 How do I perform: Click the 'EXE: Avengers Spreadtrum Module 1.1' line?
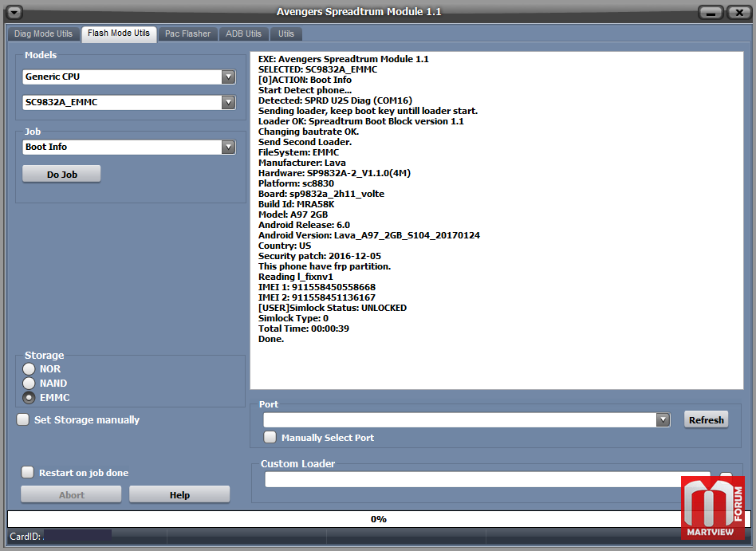click(x=343, y=59)
